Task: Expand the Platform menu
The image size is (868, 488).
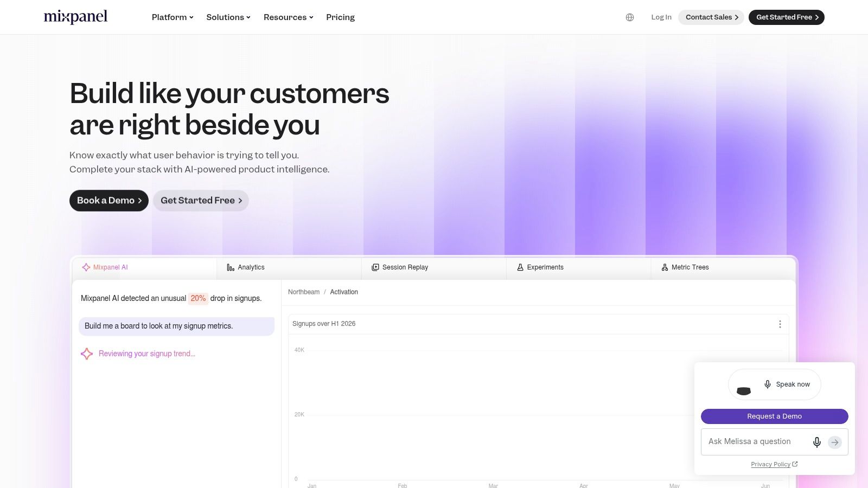Action: click(173, 17)
